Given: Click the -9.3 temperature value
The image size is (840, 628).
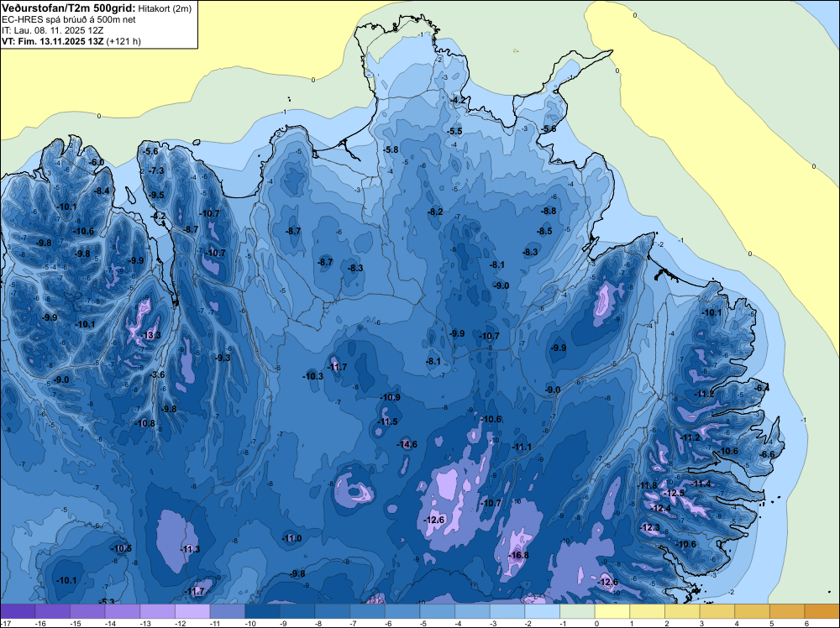Looking at the screenshot, I should pos(223,358).
